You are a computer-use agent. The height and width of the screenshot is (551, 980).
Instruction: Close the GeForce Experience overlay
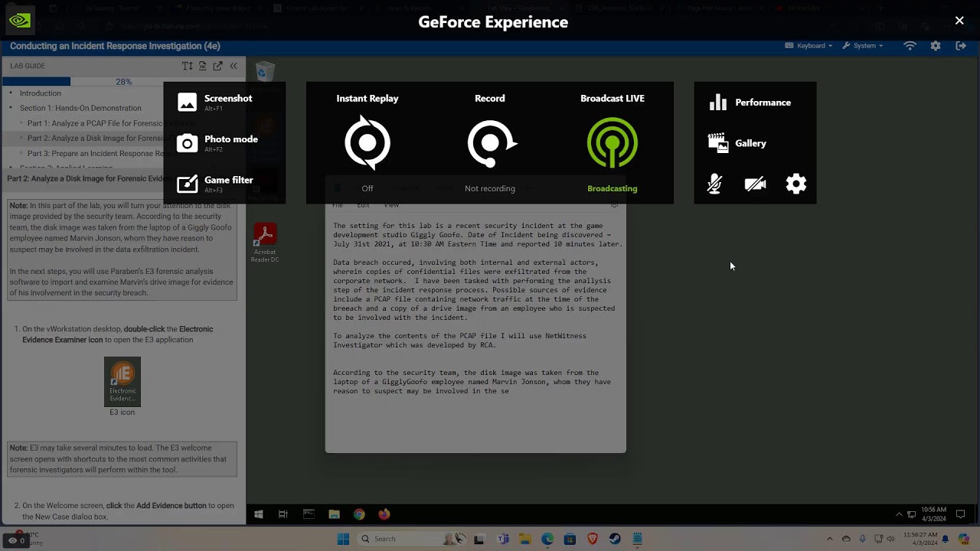(x=959, y=21)
